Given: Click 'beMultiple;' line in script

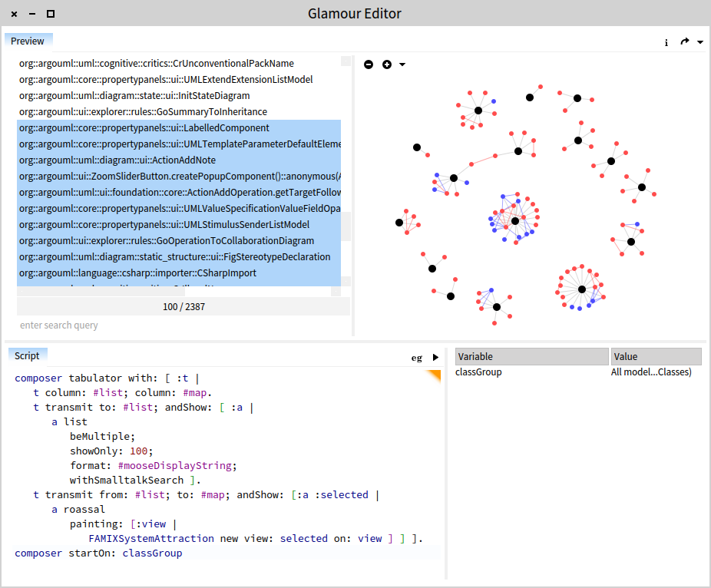Looking at the screenshot, I should [102, 437].
